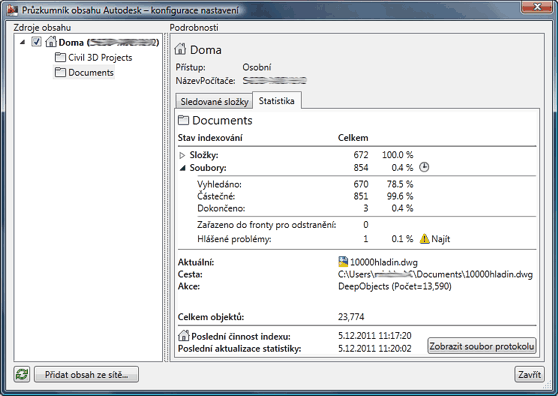Click the Stav indexování header
The width and height of the screenshot is (558, 396).
pyautogui.click(x=210, y=138)
